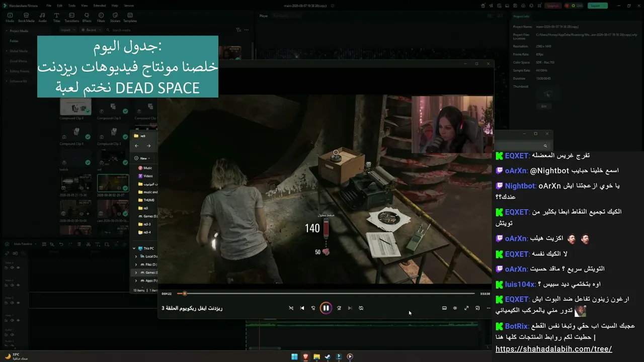Delete selected clip with trash icon

(79, 244)
